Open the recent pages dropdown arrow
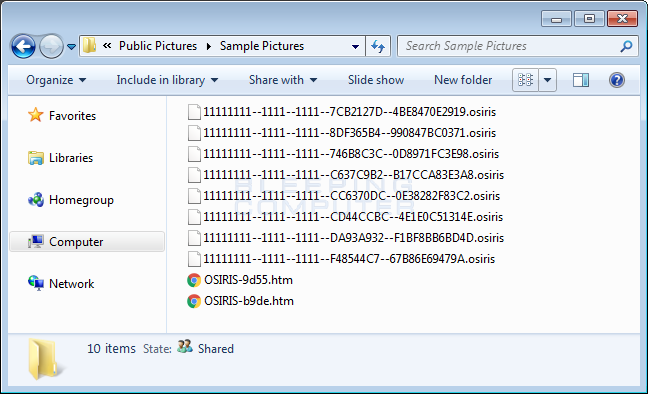Image resolution: width=648 pixels, height=394 pixels. pyautogui.click(x=71, y=47)
